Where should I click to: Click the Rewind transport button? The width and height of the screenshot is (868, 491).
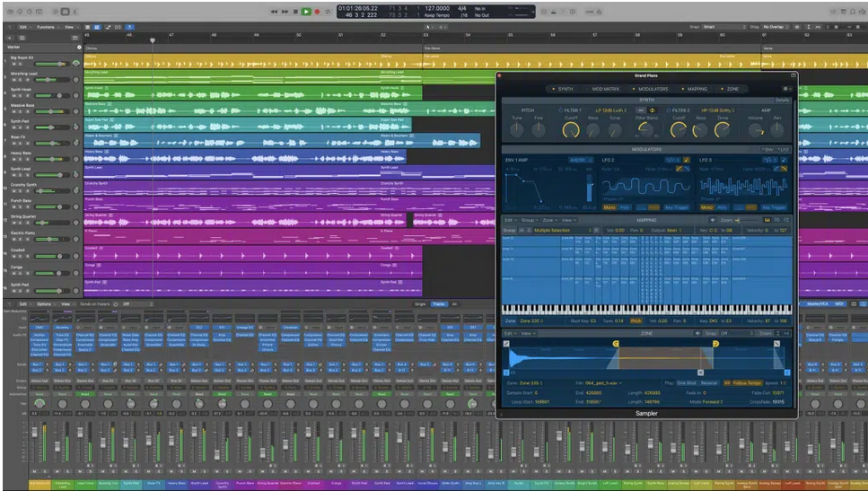[276, 12]
